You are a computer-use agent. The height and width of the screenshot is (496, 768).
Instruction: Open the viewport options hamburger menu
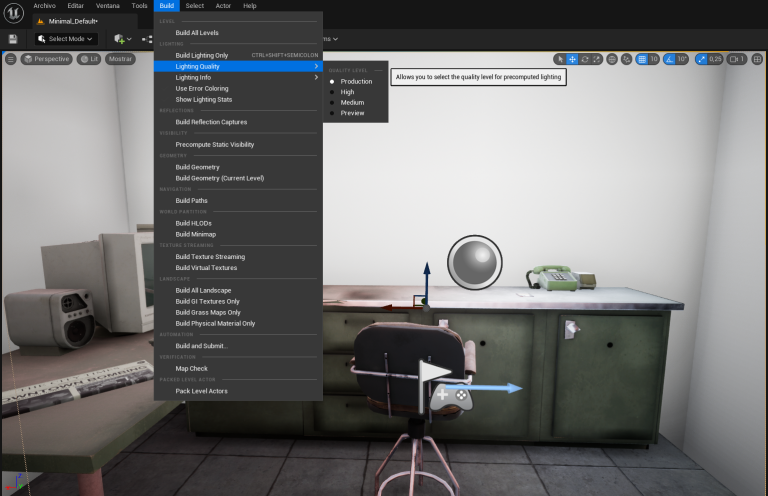point(10,59)
